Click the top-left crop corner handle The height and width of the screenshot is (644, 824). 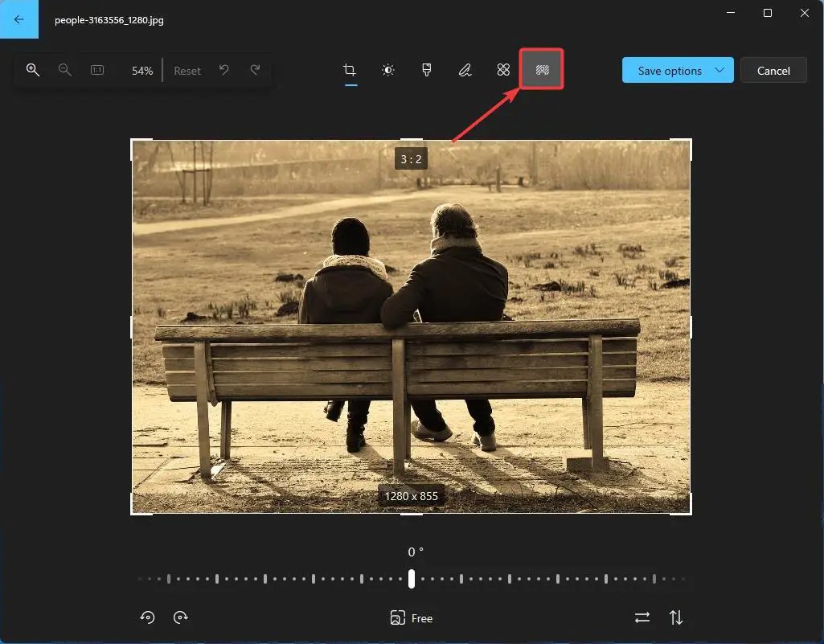[132, 141]
